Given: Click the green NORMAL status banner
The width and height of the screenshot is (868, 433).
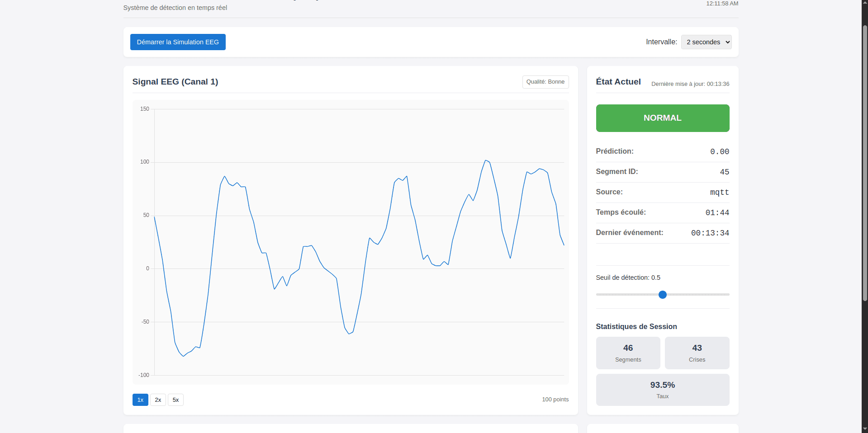Looking at the screenshot, I should [662, 118].
